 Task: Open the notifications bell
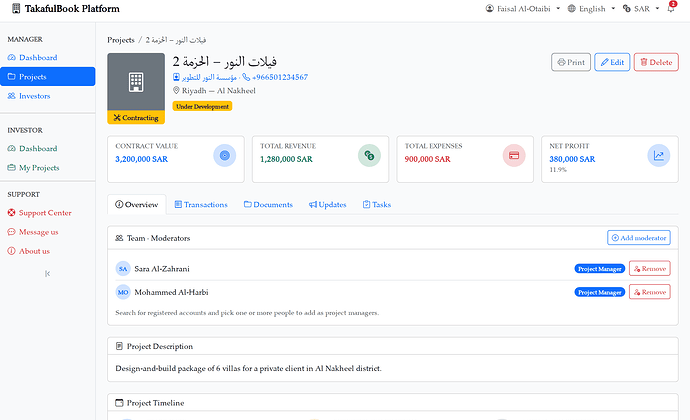(x=671, y=8)
